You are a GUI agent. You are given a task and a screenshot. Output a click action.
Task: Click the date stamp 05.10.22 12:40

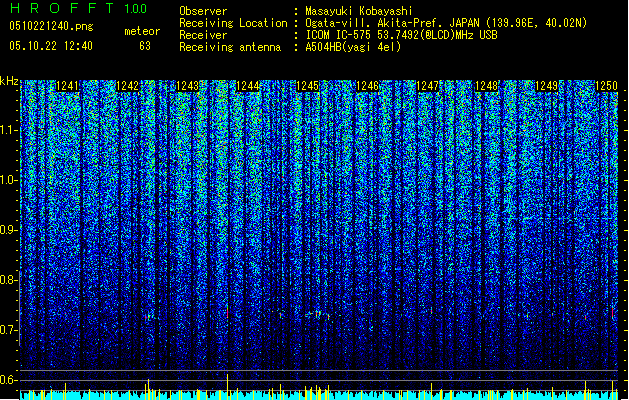click(x=51, y=46)
